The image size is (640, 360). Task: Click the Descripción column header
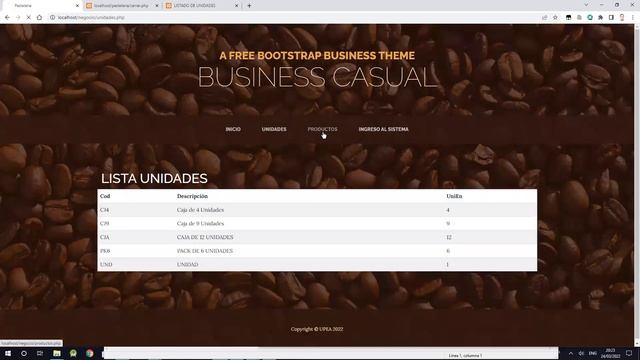click(192, 196)
